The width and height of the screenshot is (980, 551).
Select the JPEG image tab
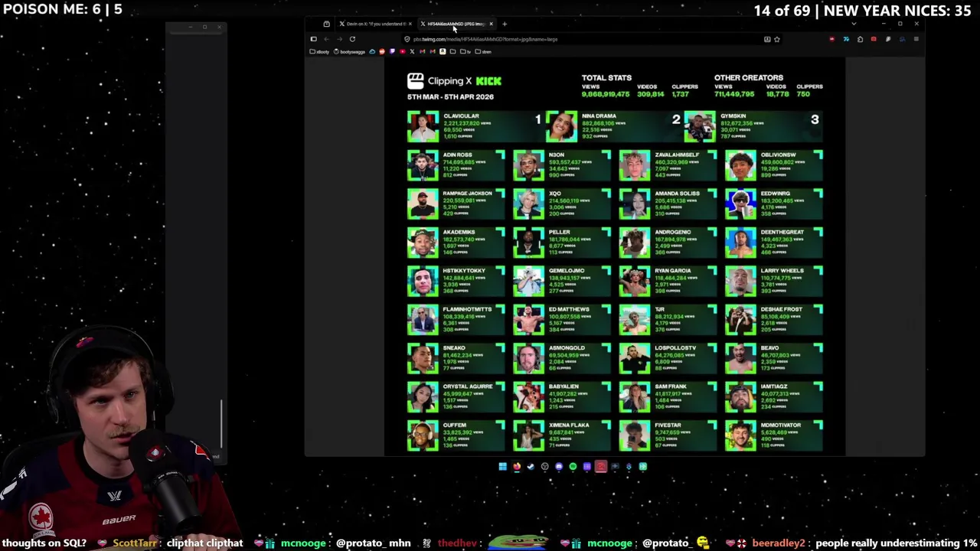456,24
